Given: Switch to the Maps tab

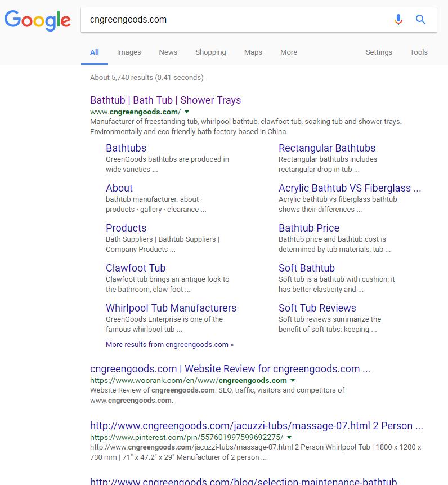Looking at the screenshot, I should tap(253, 52).
